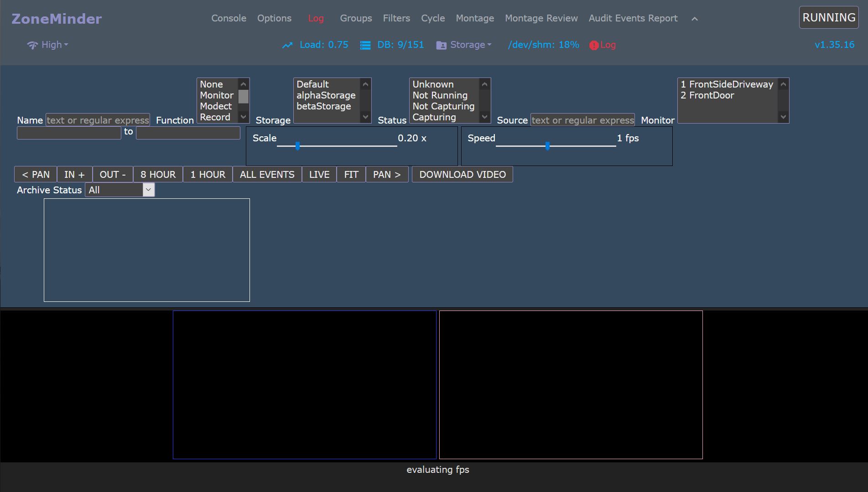Select None in the Function list
Viewport: 868px width, 492px height.
pyautogui.click(x=218, y=84)
